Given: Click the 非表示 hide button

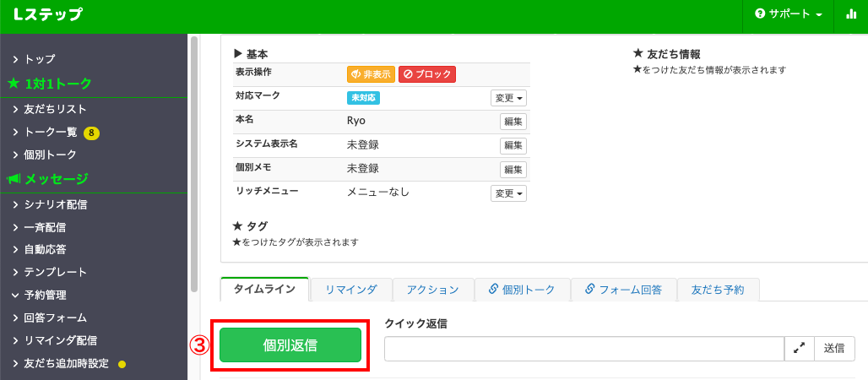Looking at the screenshot, I should (x=371, y=74).
